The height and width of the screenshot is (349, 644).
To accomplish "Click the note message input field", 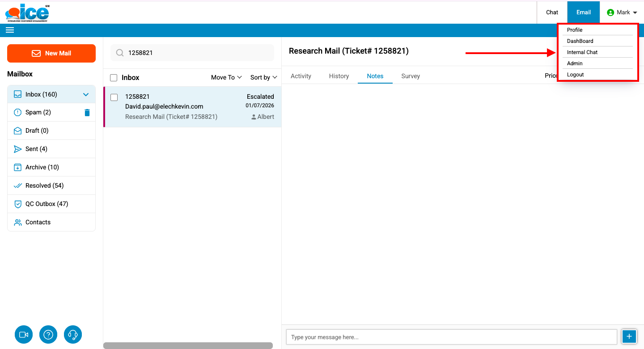I will 451,337.
